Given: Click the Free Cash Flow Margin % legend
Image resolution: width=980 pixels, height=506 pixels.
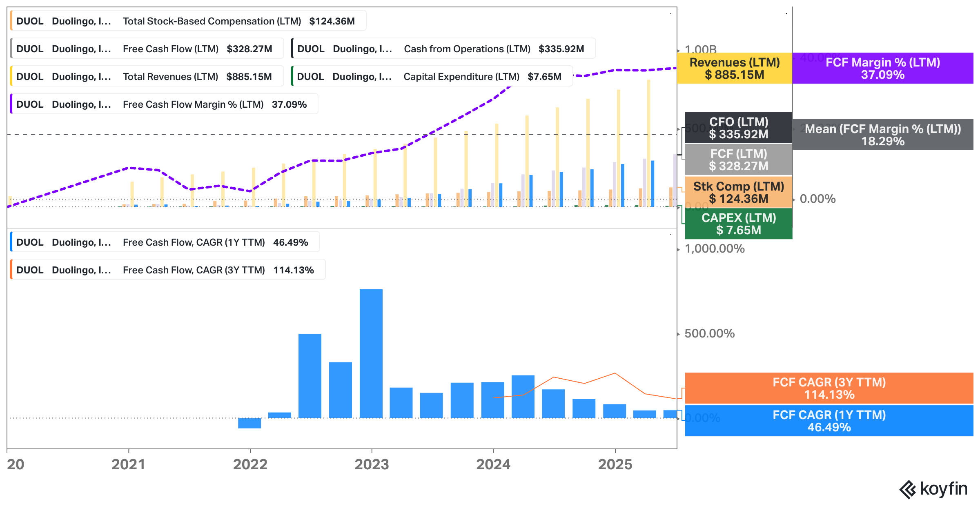Looking at the screenshot, I should (x=164, y=104).
